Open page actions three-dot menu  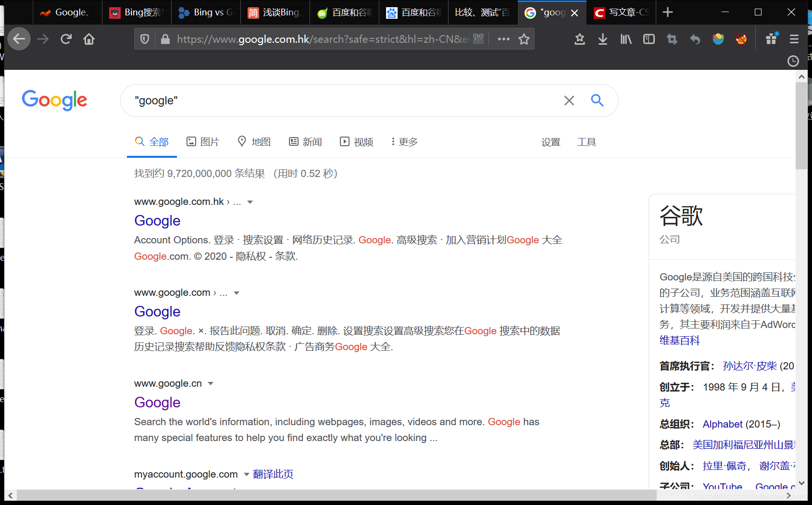[503, 39]
